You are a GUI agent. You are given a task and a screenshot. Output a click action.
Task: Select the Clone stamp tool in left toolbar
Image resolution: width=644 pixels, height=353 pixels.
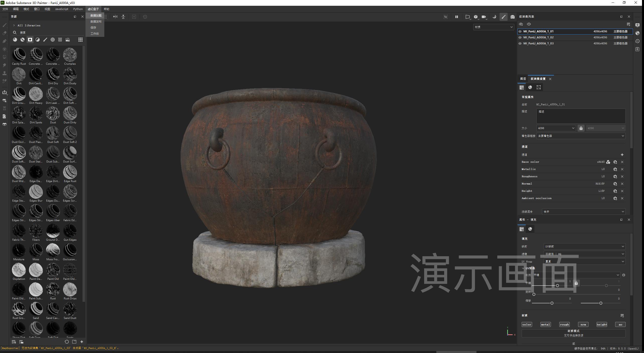click(5, 73)
